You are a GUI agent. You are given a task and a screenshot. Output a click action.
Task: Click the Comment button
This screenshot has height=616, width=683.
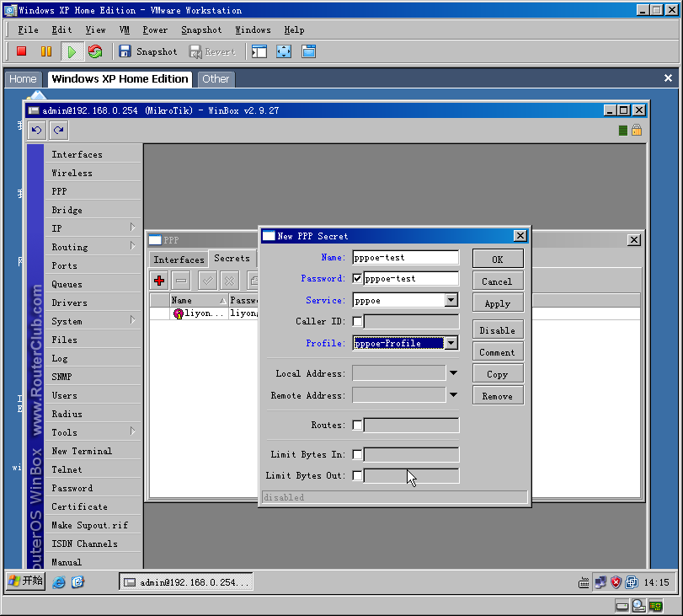pos(498,351)
